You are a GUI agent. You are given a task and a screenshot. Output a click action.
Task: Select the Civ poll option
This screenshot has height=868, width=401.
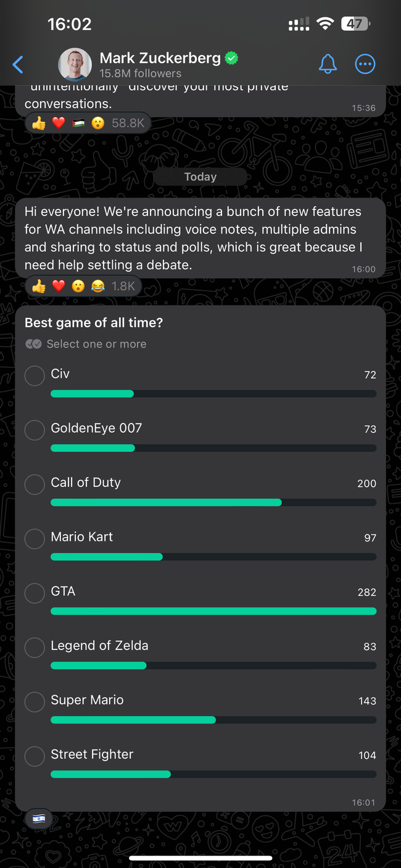[35, 375]
